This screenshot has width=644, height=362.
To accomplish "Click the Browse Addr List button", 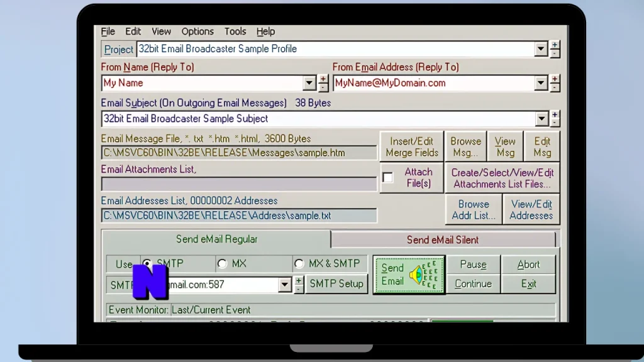I will [473, 210].
